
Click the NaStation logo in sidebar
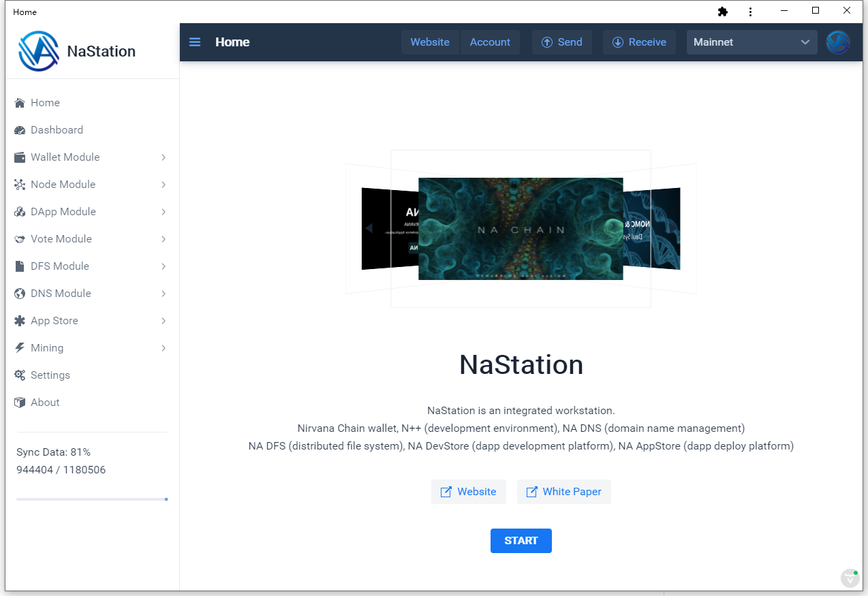tap(39, 51)
